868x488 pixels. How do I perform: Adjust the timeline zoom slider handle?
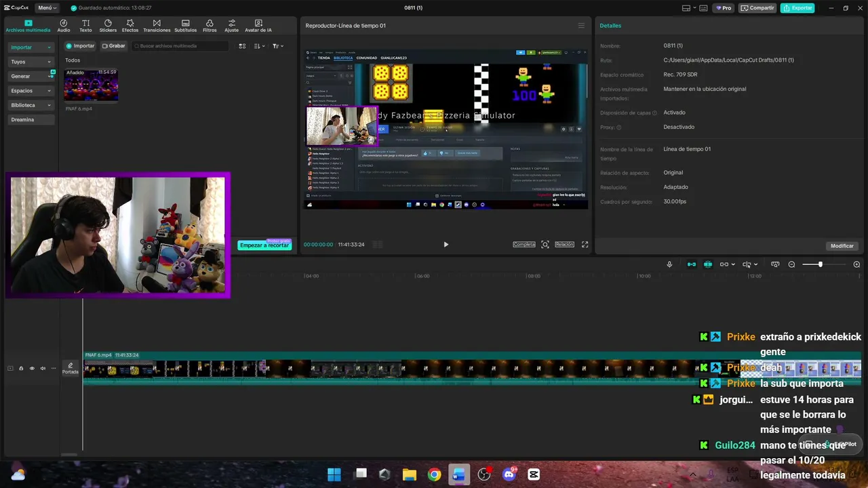point(820,264)
